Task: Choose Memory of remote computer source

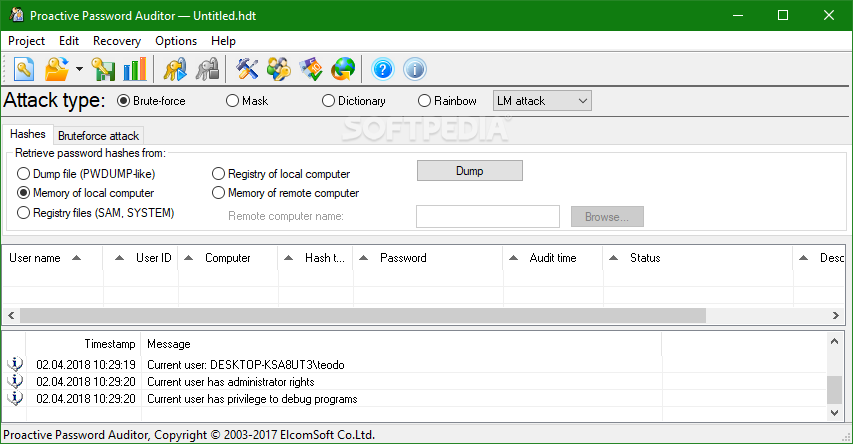Action: 286,193
